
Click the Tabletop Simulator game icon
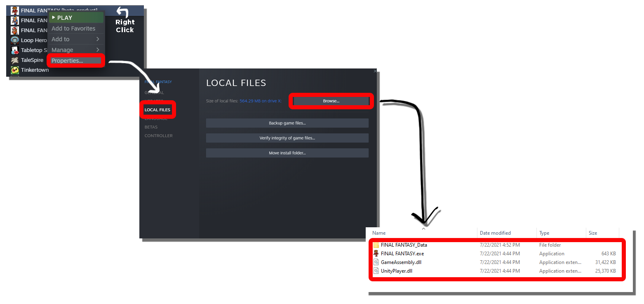coord(15,50)
